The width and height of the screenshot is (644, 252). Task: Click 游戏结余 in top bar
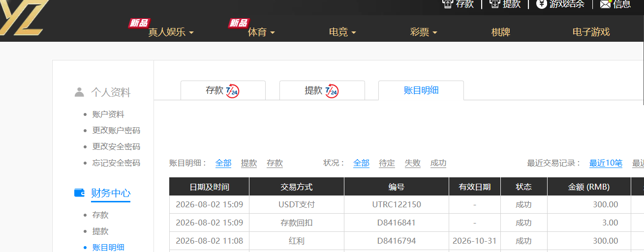point(567,4)
